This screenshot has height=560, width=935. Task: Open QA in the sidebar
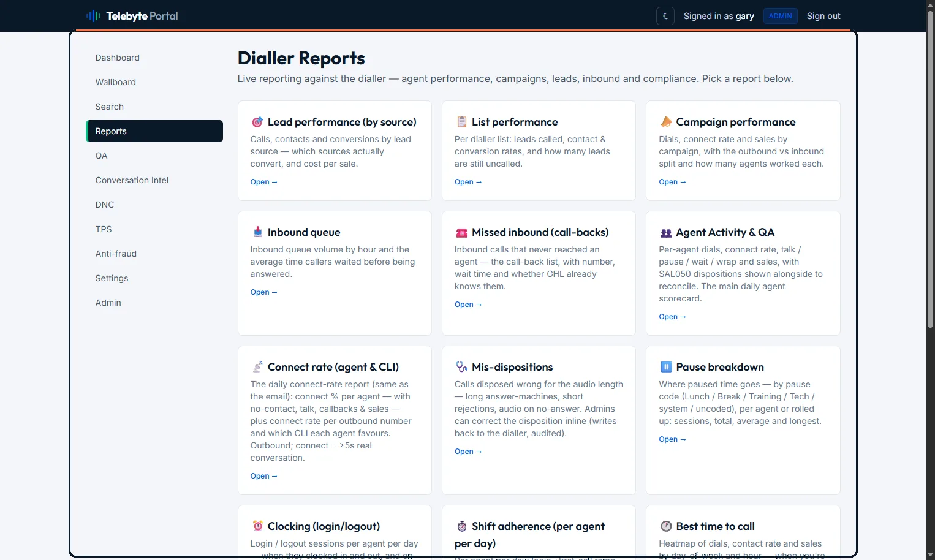154,156
